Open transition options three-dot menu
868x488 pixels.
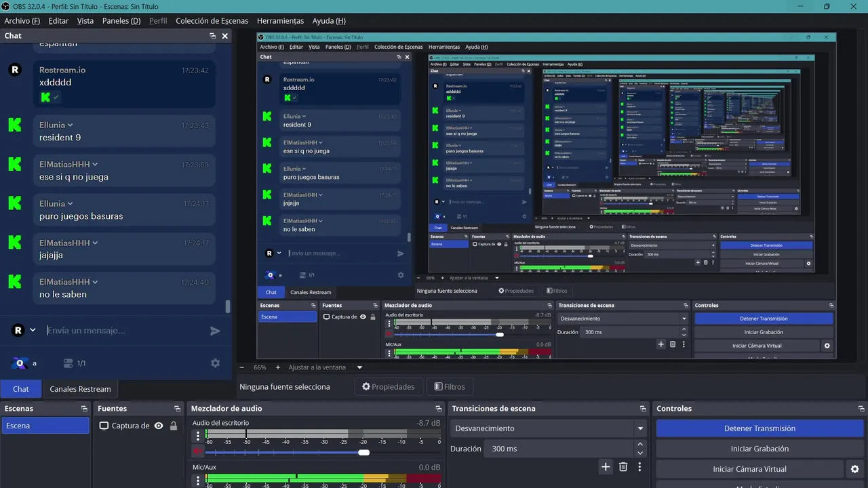pos(639,466)
